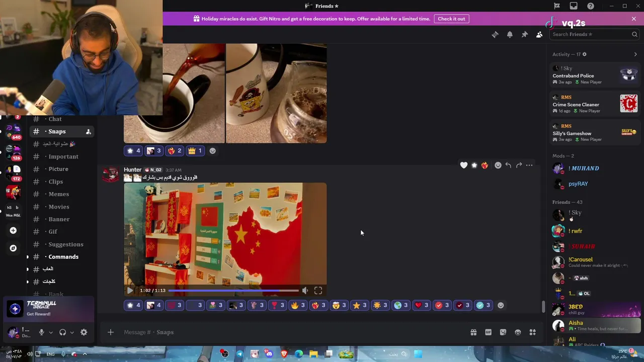Image resolution: width=644 pixels, height=362 pixels.
Task: Open the GIF picker
Action: (488, 332)
